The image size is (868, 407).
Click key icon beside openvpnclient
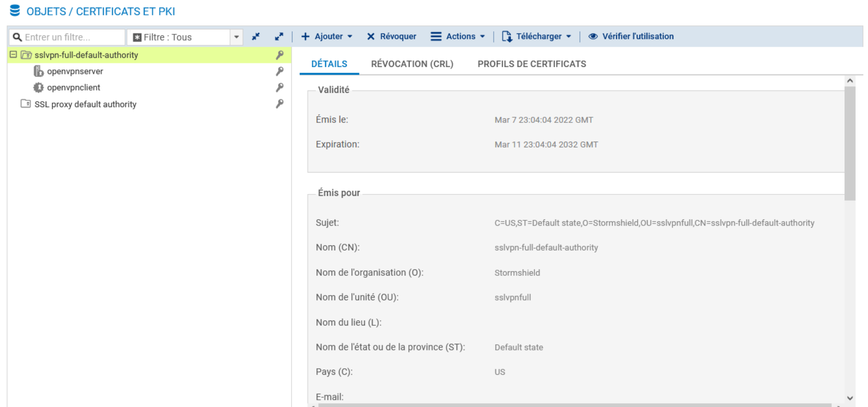[280, 88]
